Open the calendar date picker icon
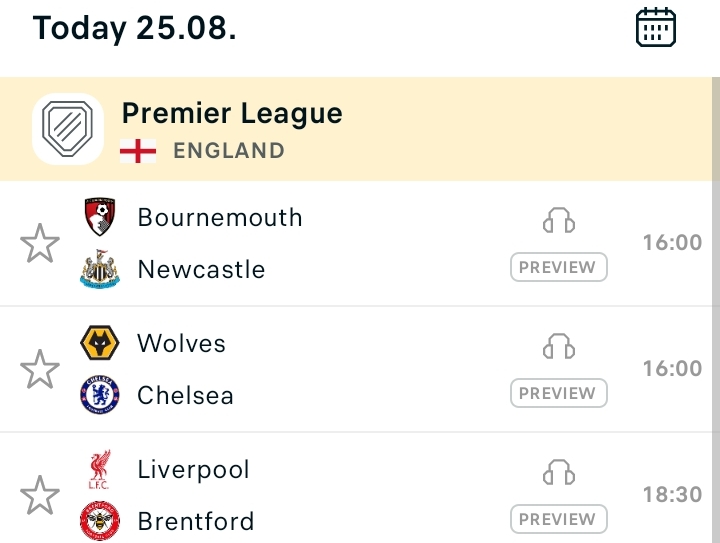The width and height of the screenshot is (720, 543). click(x=656, y=27)
